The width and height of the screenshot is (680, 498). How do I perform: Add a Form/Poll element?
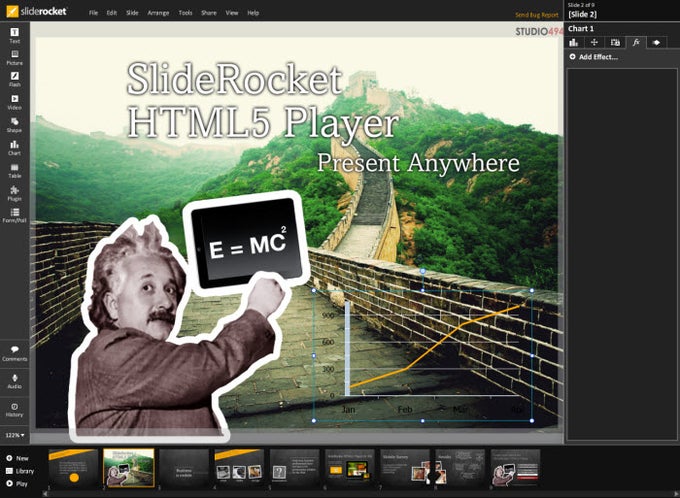[14, 215]
